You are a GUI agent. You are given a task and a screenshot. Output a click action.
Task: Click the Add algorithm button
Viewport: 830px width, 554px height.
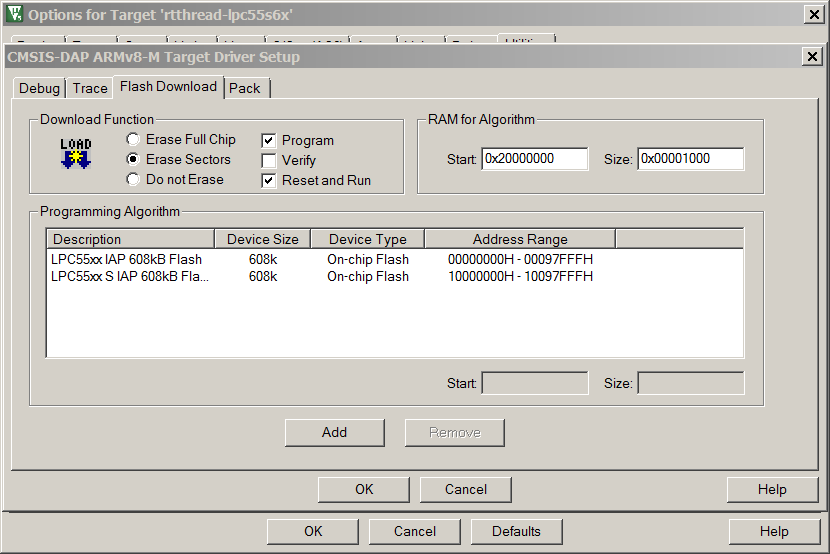(334, 432)
